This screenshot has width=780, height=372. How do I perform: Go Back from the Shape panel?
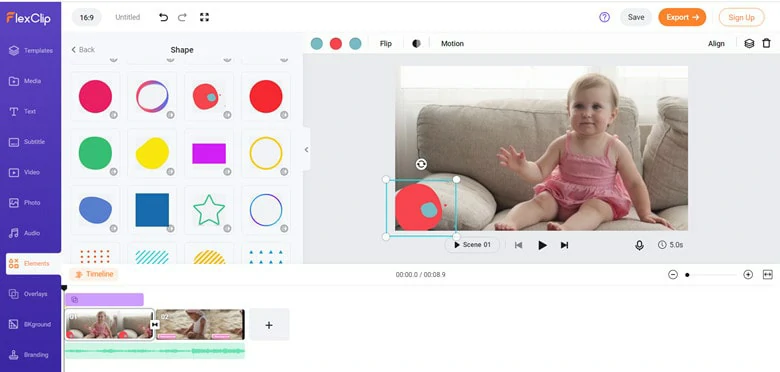[x=83, y=50]
